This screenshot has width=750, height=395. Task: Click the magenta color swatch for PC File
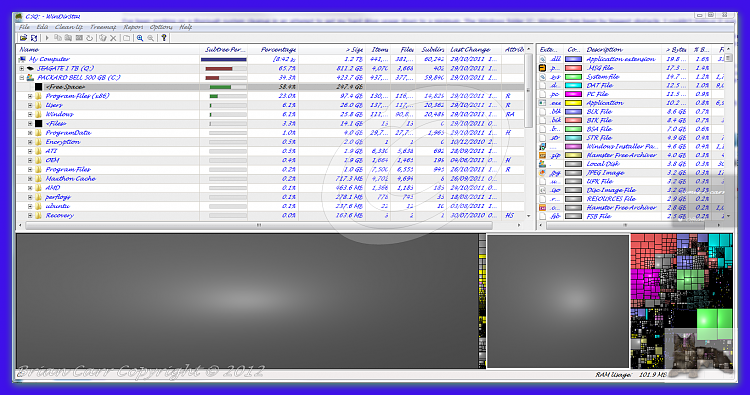click(x=574, y=94)
